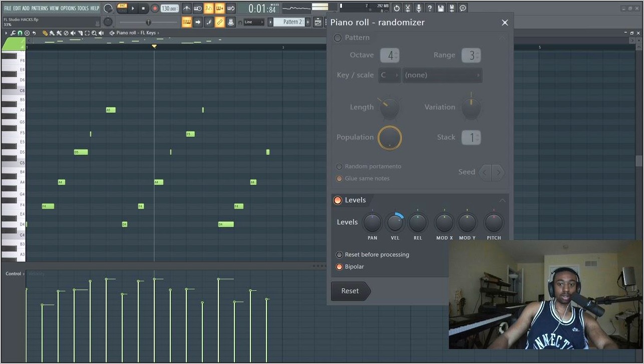Select the Delete tool in piano roll
The image size is (644, 364).
(x=66, y=33)
